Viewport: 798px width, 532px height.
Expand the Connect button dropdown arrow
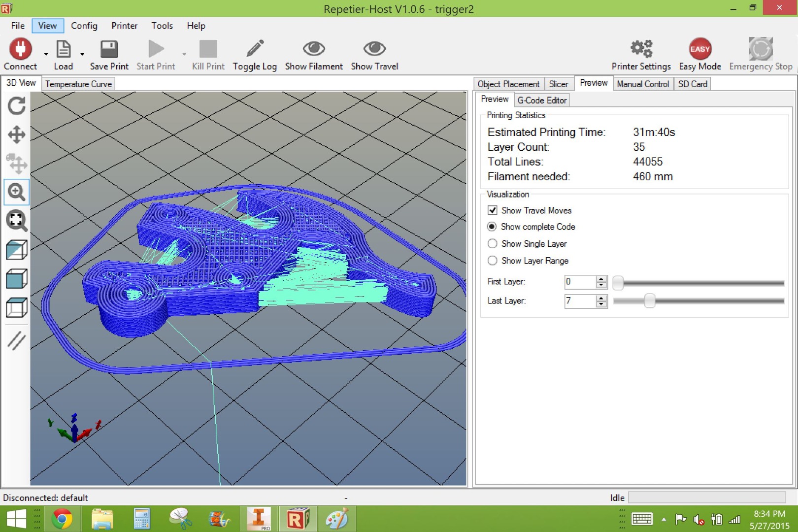pos(46,54)
